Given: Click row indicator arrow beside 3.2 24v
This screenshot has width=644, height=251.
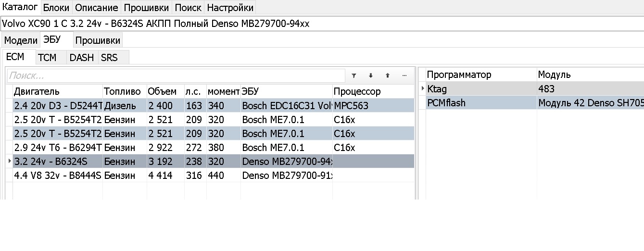Looking at the screenshot, I should click(10, 162).
